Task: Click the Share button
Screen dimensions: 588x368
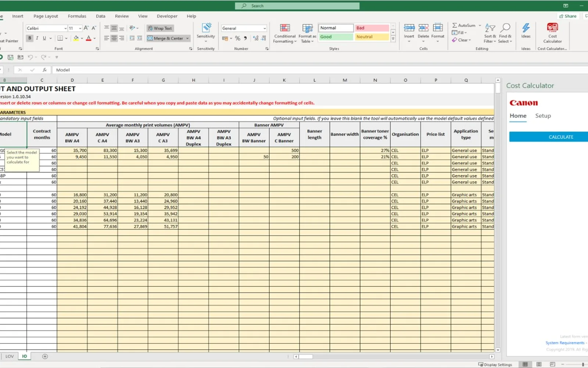Action: coord(568,16)
